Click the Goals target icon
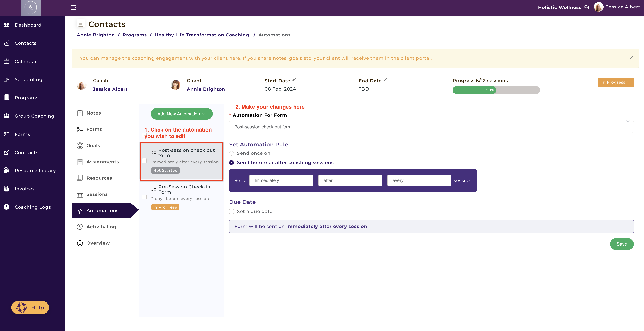The width and height of the screenshot is (644, 331). click(80, 145)
